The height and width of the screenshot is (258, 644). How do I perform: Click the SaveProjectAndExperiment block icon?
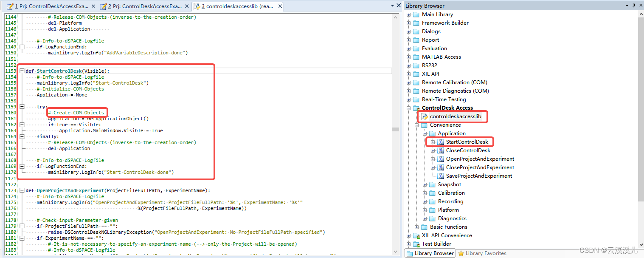pyautogui.click(x=441, y=176)
